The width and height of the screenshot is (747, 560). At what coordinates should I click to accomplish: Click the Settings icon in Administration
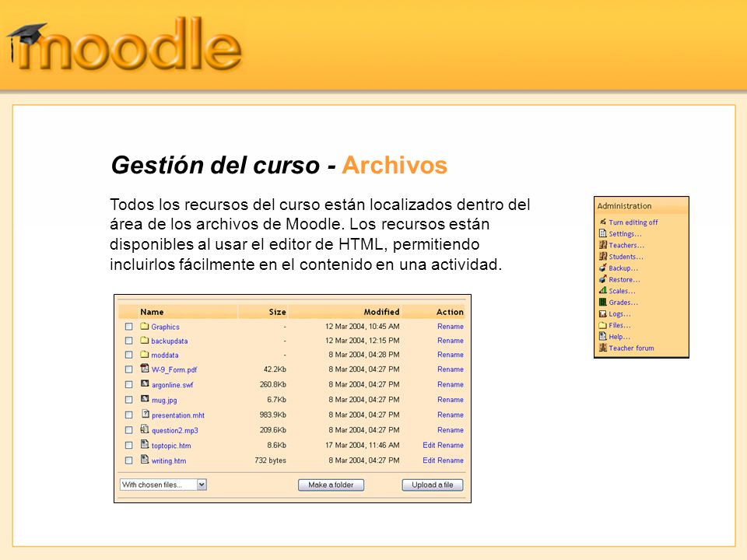tap(602, 233)
